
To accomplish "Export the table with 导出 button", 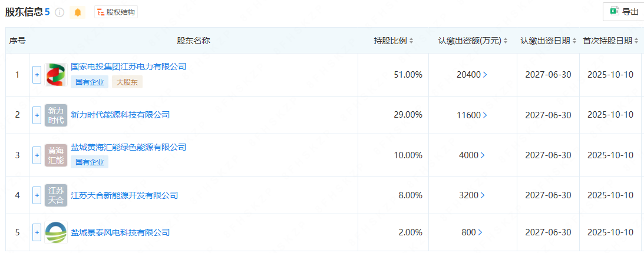I will 624,12.
